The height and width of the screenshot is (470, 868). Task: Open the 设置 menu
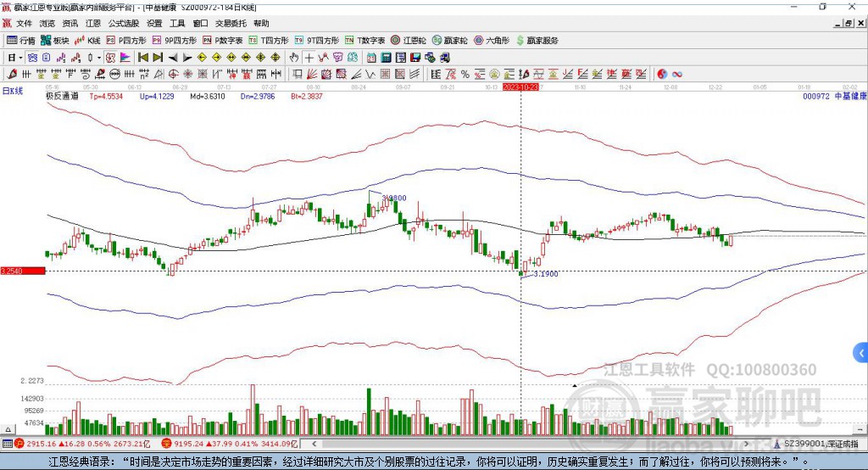click(x=154, y=23)
